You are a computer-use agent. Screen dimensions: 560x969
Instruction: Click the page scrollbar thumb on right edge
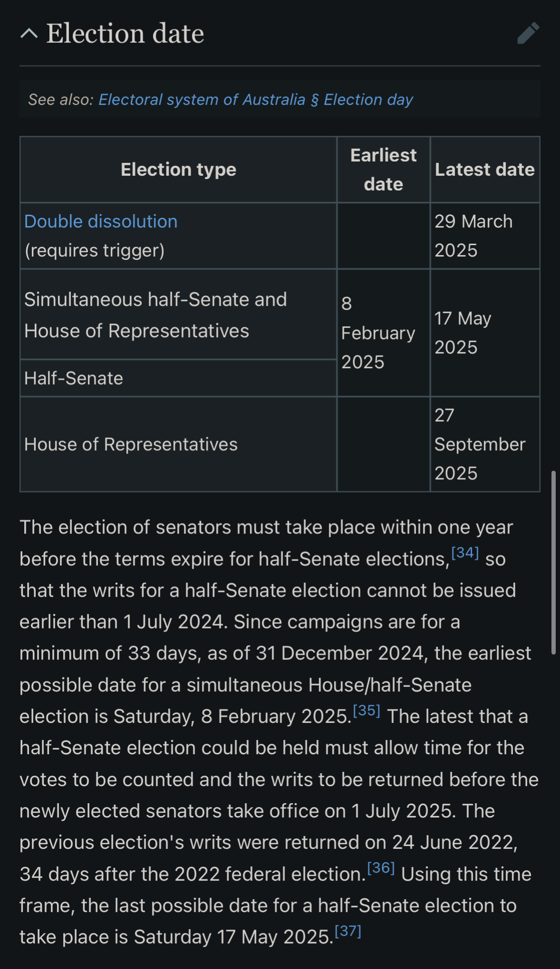click(553, 563)
